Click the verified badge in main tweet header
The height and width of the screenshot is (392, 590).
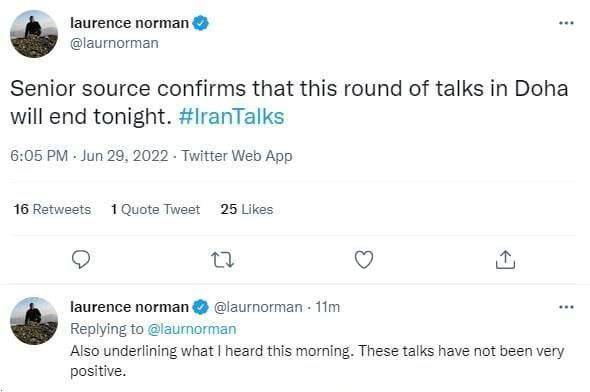coord(201,23)
